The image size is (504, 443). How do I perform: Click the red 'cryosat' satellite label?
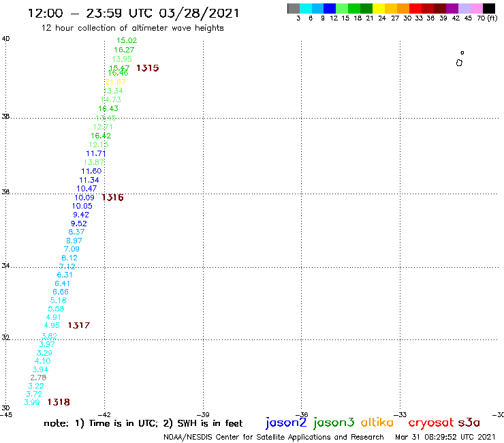point(431,423)
